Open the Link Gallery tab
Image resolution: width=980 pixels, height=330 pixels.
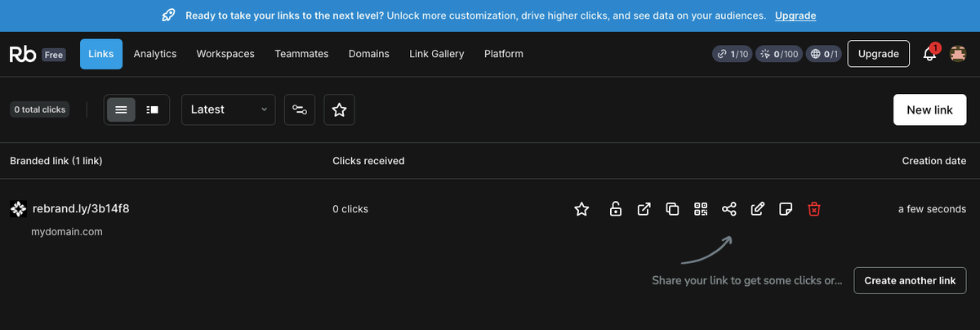click(x=437, y=54)
